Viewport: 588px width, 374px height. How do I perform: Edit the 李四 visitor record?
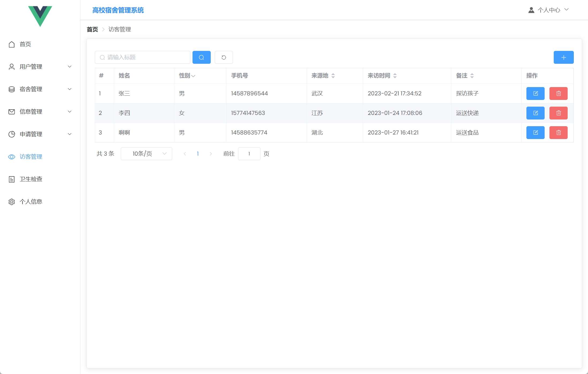click(535, 113)
